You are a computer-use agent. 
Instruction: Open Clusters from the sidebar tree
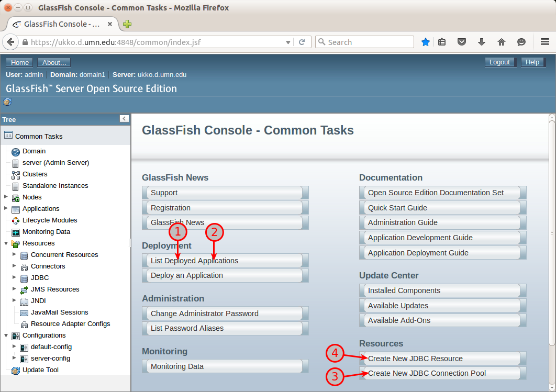click(35, 174)
